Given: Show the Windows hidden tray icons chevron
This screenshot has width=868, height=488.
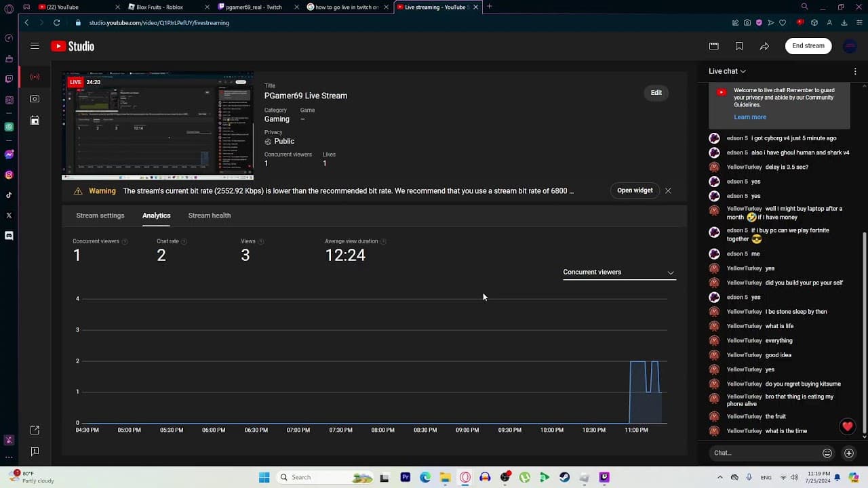Looking at the screenshot, I should pos(720,477).
